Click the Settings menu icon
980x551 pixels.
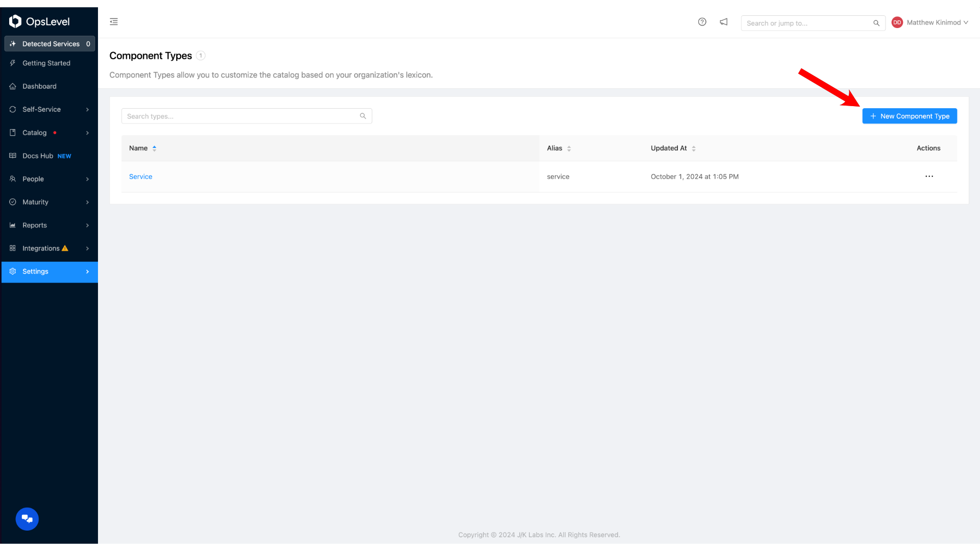click(x=12, y=271)
